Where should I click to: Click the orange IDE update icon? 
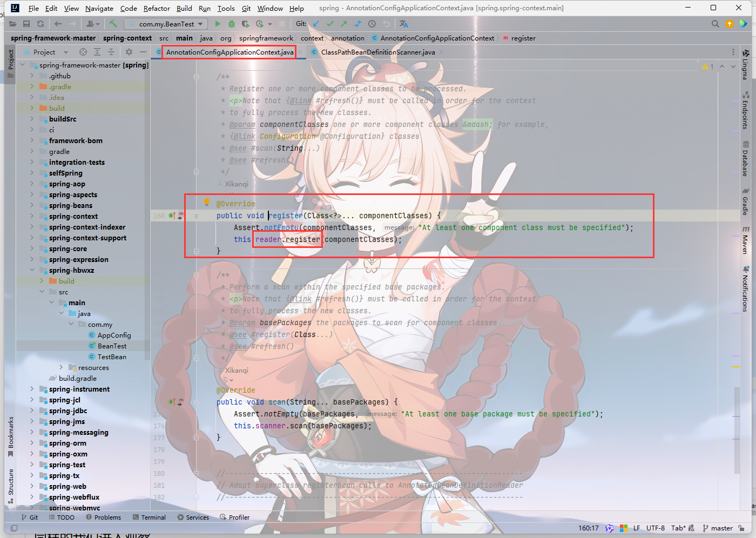[730, 24]
